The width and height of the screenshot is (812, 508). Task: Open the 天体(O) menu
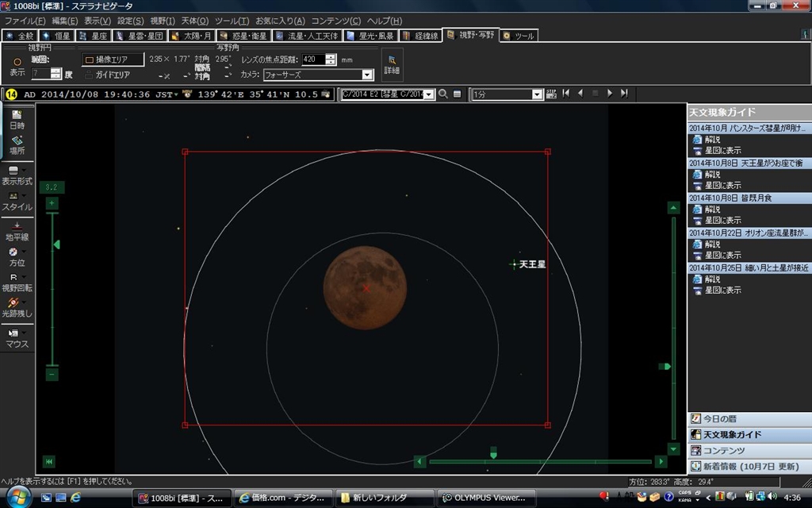195,21
